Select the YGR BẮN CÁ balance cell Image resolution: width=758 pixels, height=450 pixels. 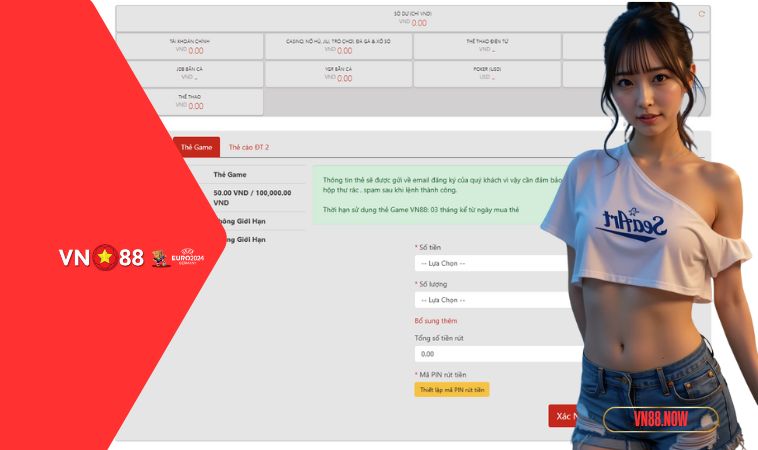click(x=338, y=74)
